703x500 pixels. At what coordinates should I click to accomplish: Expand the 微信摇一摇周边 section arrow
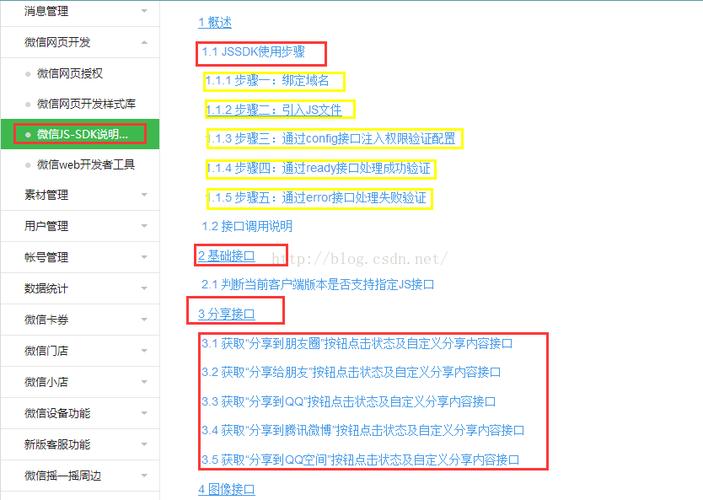pos(144,475)
